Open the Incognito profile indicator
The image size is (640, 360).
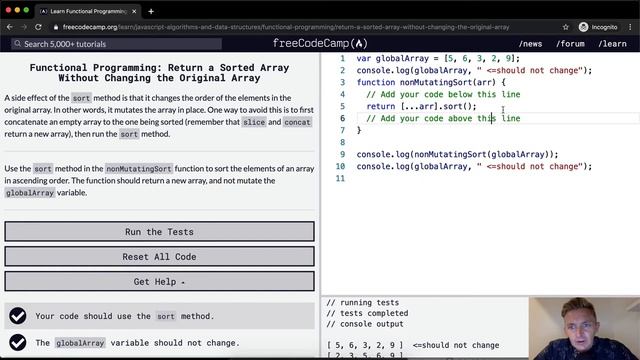pyautogui.click(x=598, y=27)
